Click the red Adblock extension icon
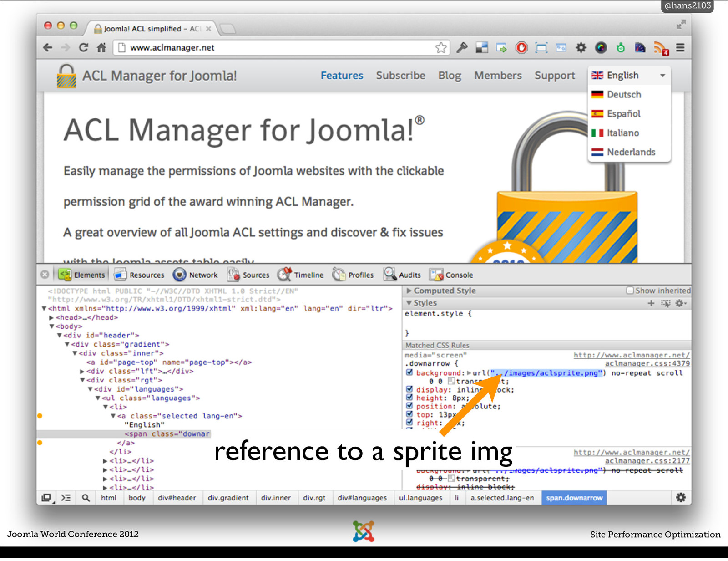The height and width of the screenshot is (561, 728). [521, 47]
